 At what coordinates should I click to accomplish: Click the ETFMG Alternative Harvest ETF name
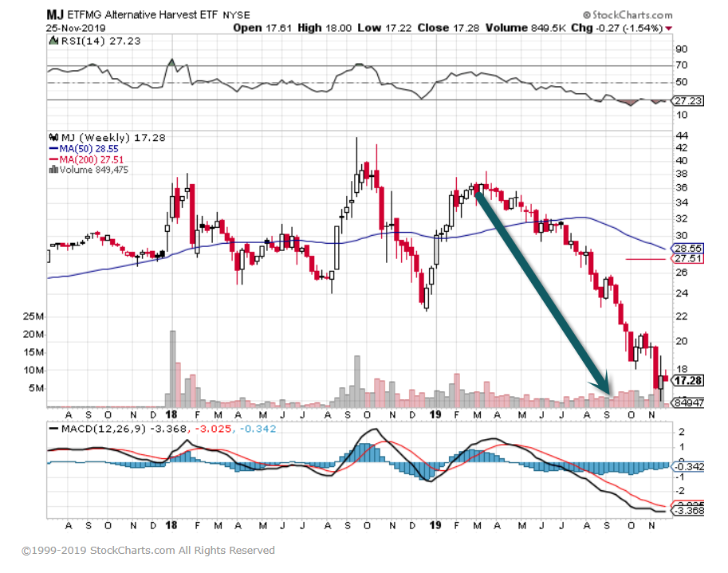pos(143,15)
